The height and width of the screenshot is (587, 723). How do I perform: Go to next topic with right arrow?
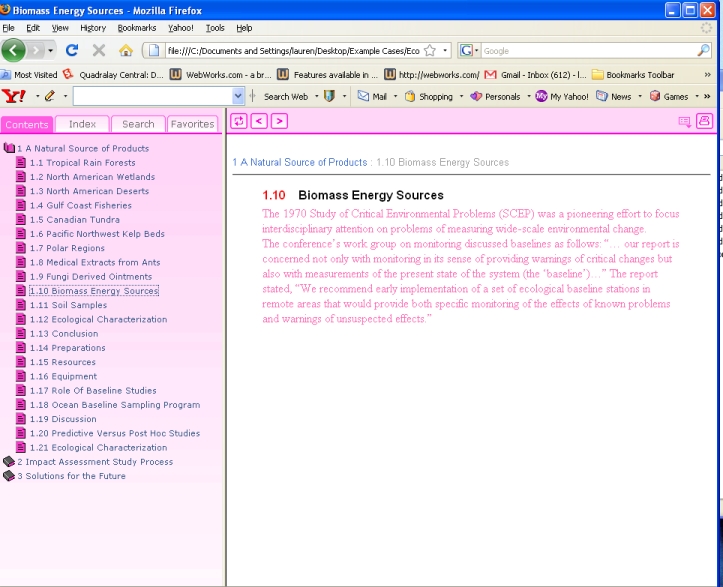(x=279, y=121)
